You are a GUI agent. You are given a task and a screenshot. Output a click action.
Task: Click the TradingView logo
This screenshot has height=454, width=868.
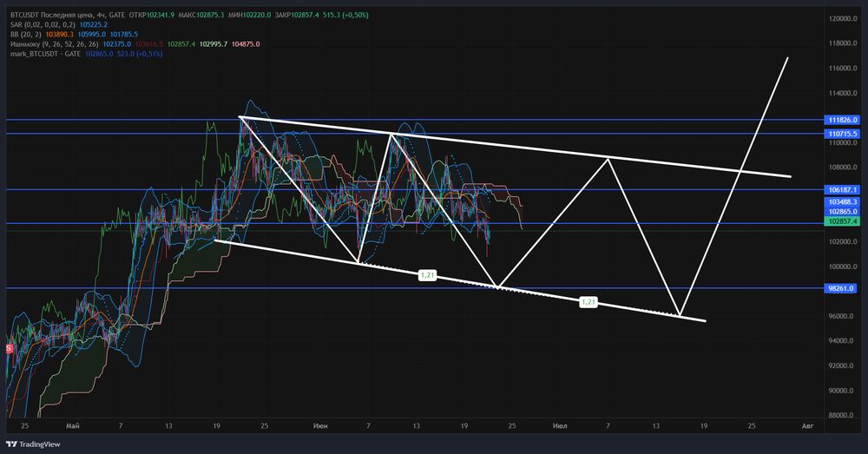[x=33, y=444]
